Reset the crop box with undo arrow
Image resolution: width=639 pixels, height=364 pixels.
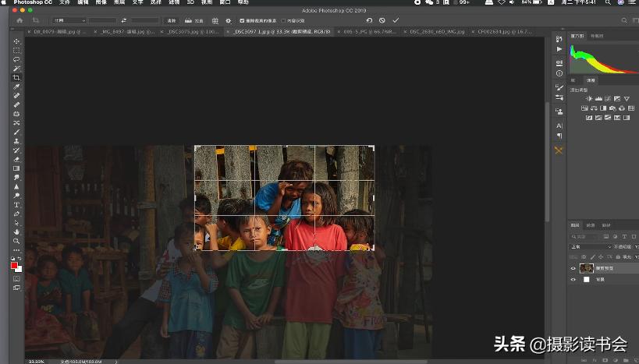[x=369, y=20]
